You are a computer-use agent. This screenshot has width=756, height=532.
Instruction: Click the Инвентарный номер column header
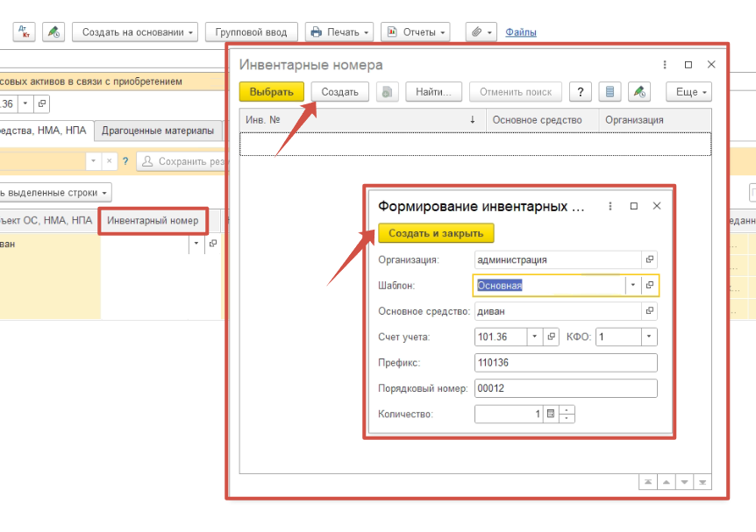point(153,221)
